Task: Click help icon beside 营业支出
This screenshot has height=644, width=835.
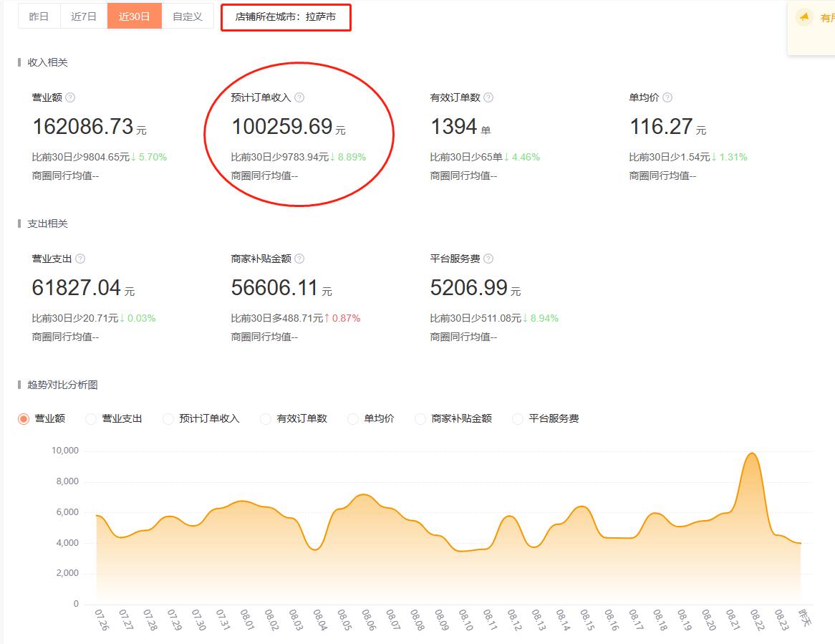Action: (80, 259)
